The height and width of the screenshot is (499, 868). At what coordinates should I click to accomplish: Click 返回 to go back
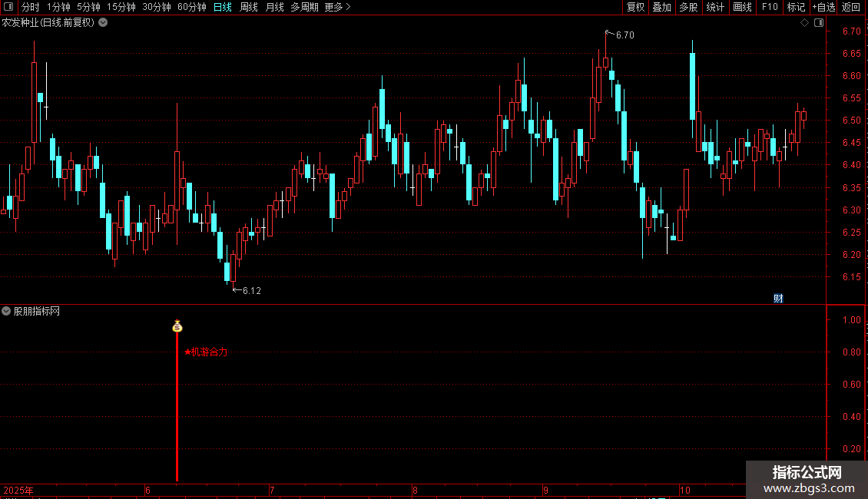pyautogui.click(x=851, y=7)
